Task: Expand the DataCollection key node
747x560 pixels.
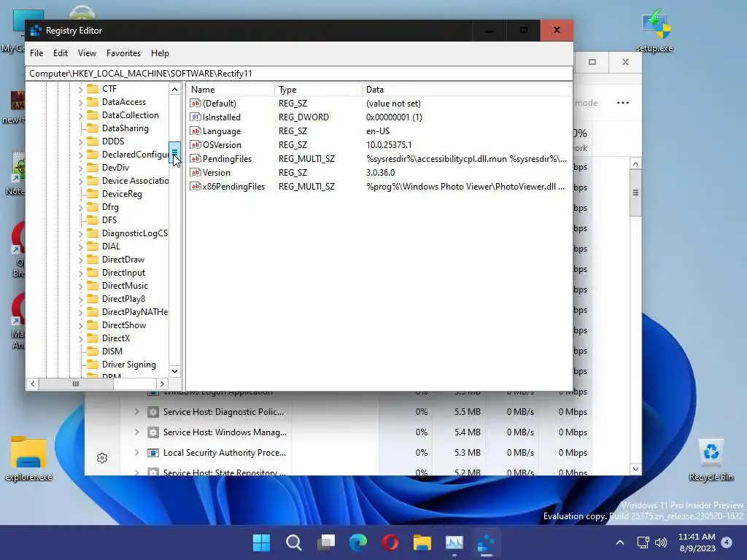Action: [80, 115]
